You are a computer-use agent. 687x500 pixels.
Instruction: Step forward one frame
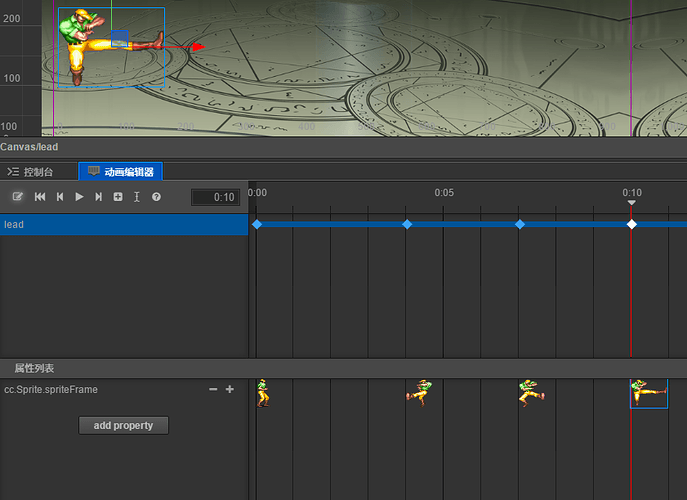99,197
